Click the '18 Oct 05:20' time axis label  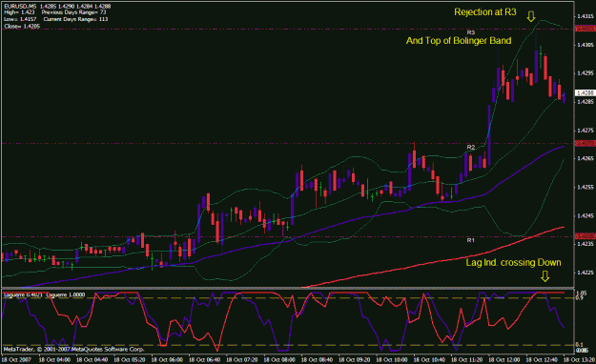130,359
